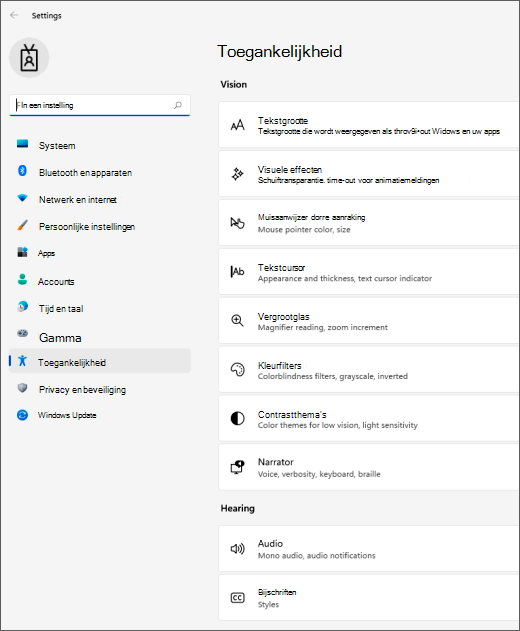Screen dimensions: 520x631
Task: Click the Settings window title
Action: tap(47, 16)
